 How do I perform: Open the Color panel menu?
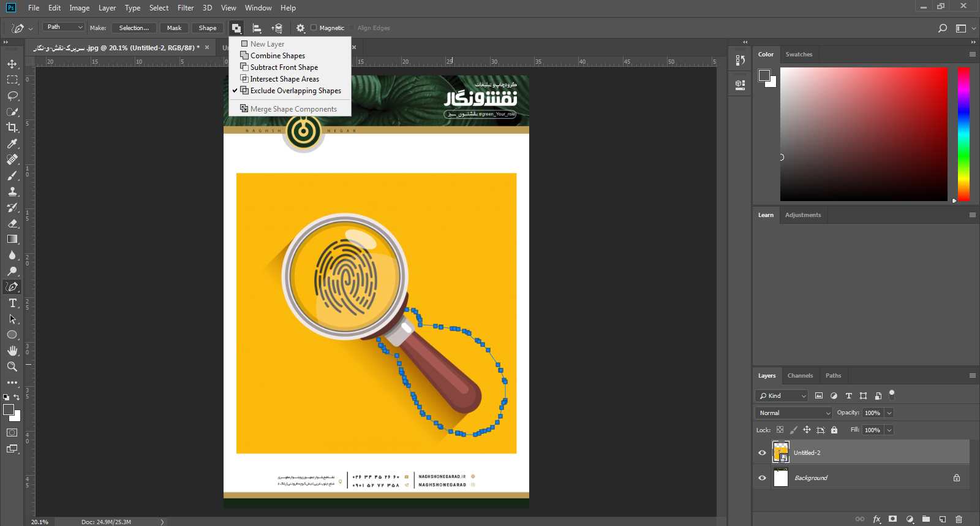point(973,55)
